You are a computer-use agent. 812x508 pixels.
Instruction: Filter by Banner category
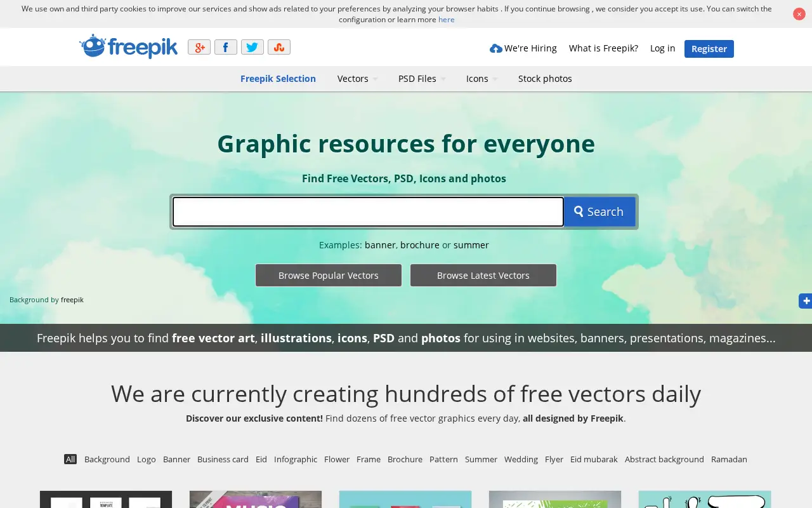[176, 459]
